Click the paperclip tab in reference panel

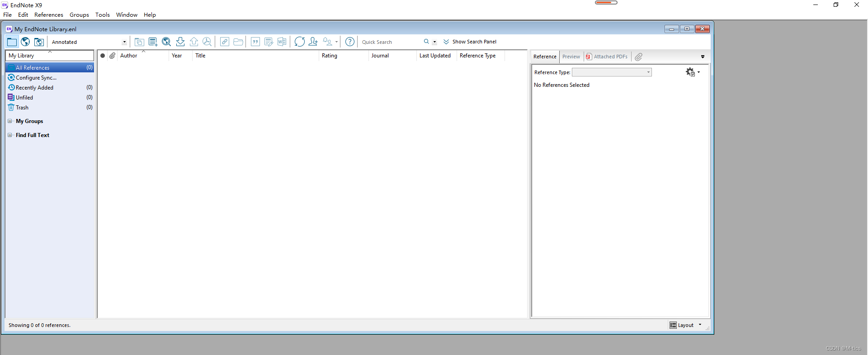click(x=638, y=57)
